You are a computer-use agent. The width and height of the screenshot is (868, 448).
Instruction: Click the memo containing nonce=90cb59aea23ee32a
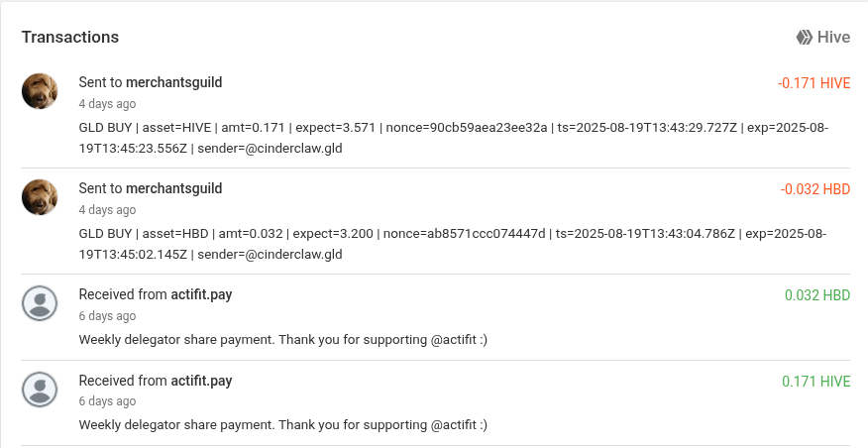(454, 138)
